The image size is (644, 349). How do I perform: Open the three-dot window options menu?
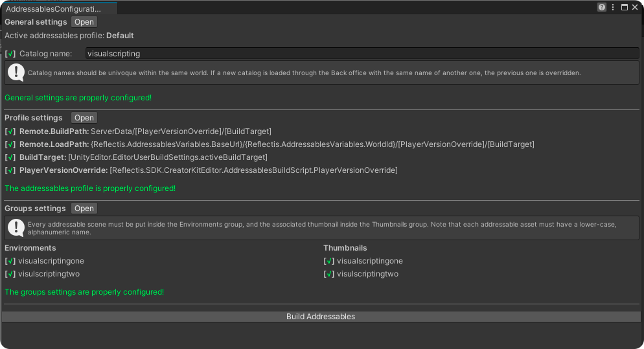point(613,7)
